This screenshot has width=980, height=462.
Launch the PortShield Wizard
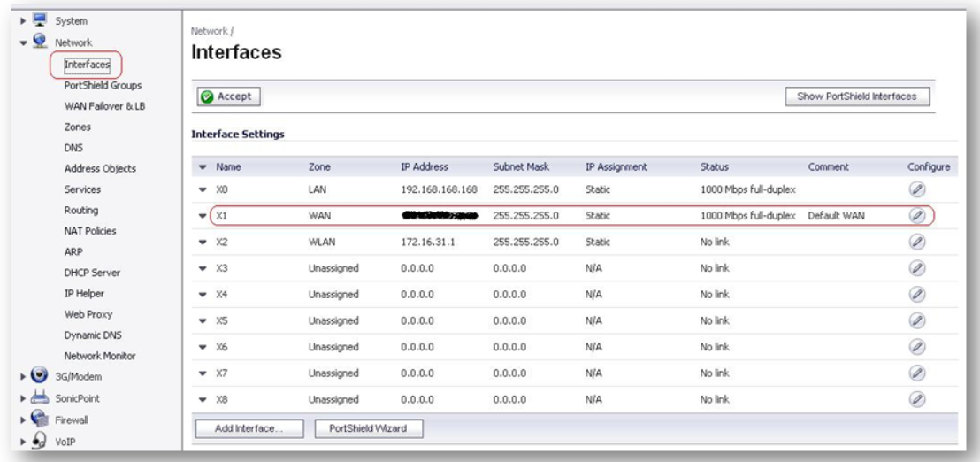[369, 429]
